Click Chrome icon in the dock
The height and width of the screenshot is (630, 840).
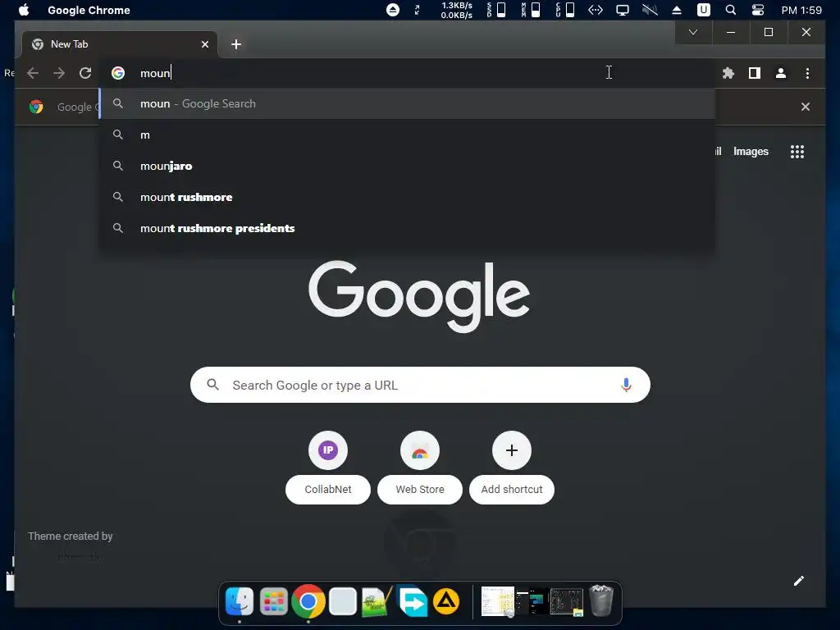tap(308, 601)
